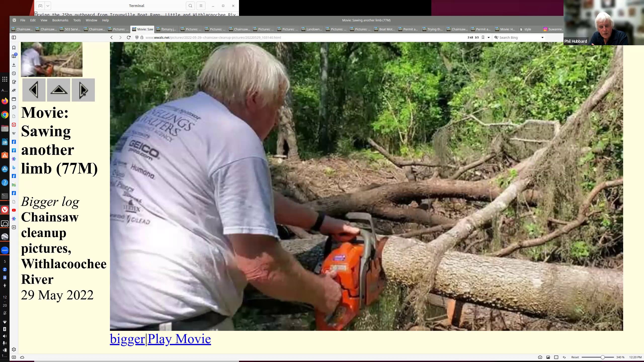This screenshot has width=644, height=362.
Task: Switch to the Suwanne.. Instagram tab
Action: point(553,29)
